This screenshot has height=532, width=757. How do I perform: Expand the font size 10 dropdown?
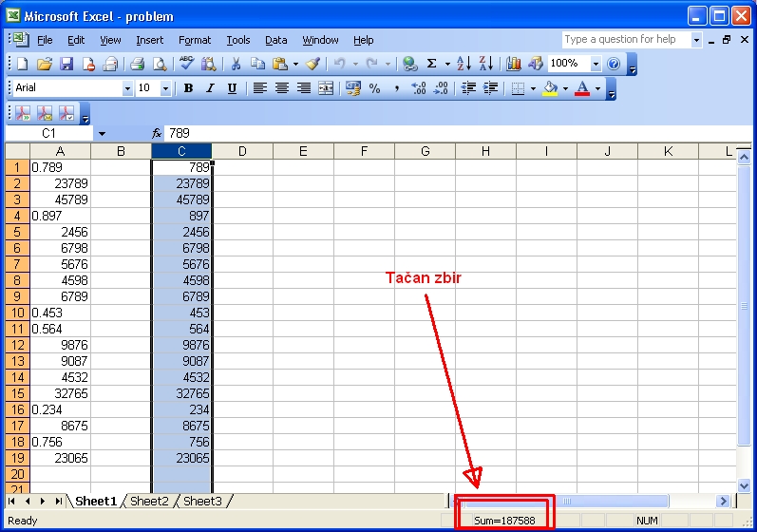pyautogui.click(x=165, y=88)
